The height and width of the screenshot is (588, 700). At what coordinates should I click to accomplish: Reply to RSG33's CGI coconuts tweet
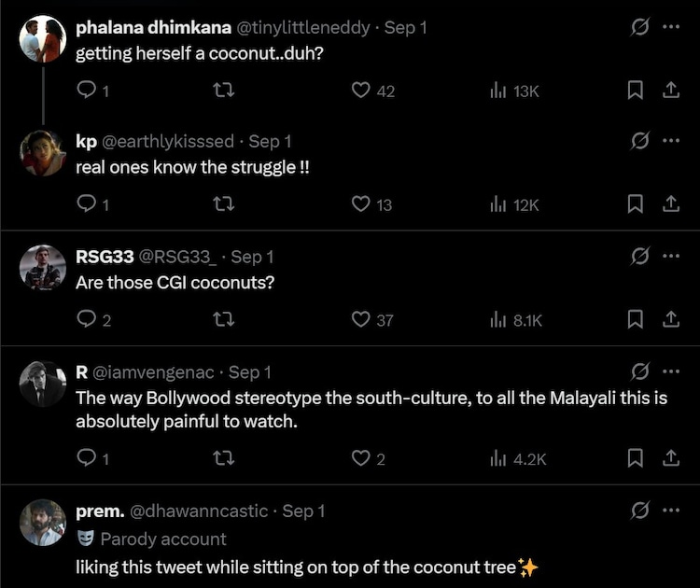point(86,320)
